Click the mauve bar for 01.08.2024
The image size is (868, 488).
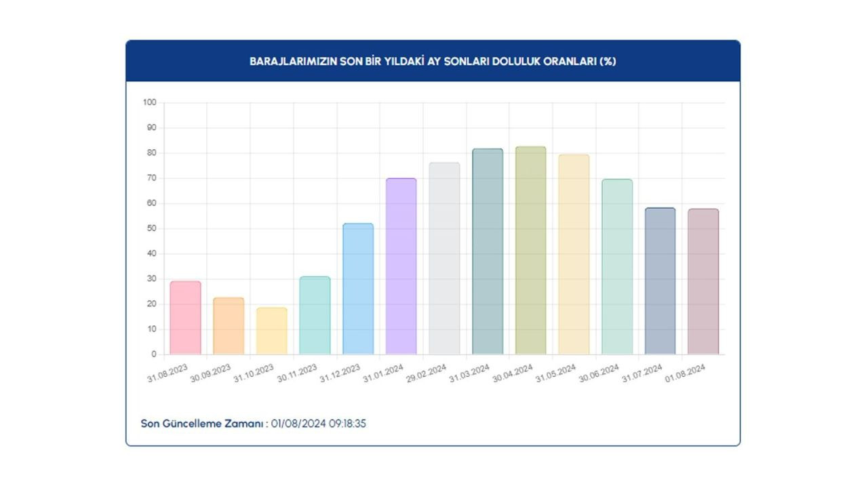click(703, 281)
